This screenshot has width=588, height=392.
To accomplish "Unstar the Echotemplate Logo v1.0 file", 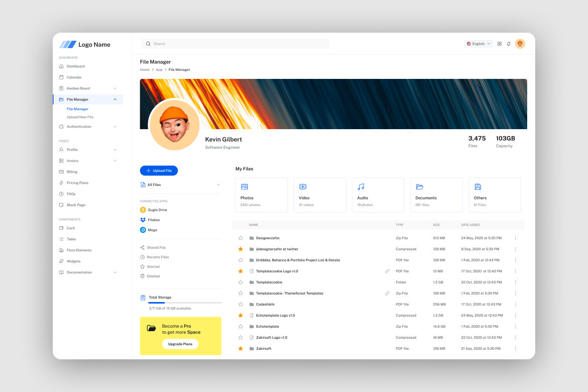I will [240, 315].
